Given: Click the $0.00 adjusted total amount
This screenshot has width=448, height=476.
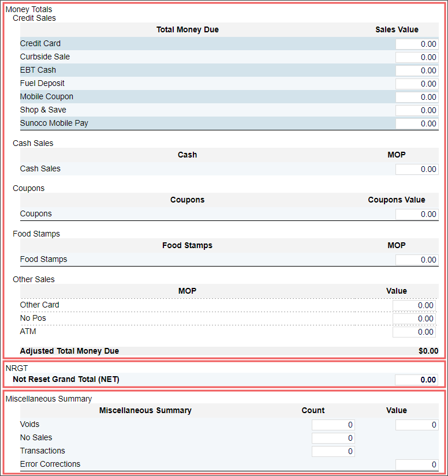Looking at the screenshot, I should [428, 351].
